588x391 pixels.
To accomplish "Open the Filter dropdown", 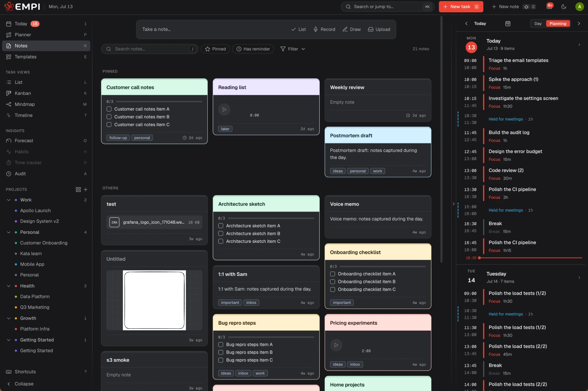I will [292, 49].
